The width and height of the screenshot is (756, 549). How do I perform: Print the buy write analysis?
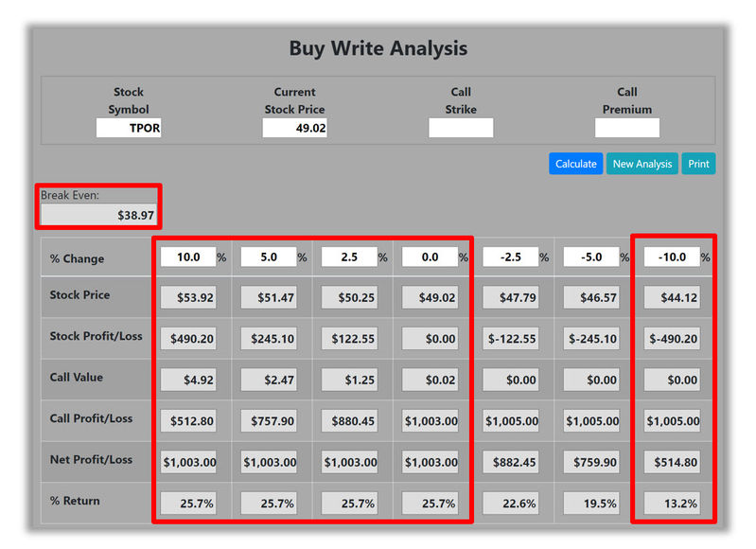coord(698,164)
